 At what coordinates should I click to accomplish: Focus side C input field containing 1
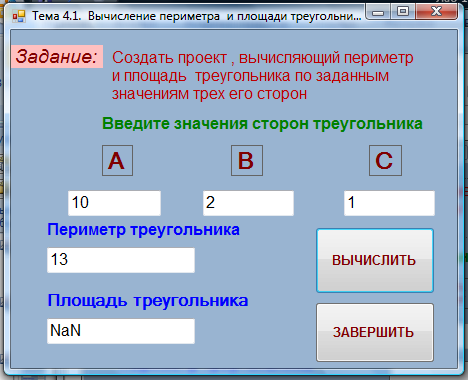pos(389,203)
